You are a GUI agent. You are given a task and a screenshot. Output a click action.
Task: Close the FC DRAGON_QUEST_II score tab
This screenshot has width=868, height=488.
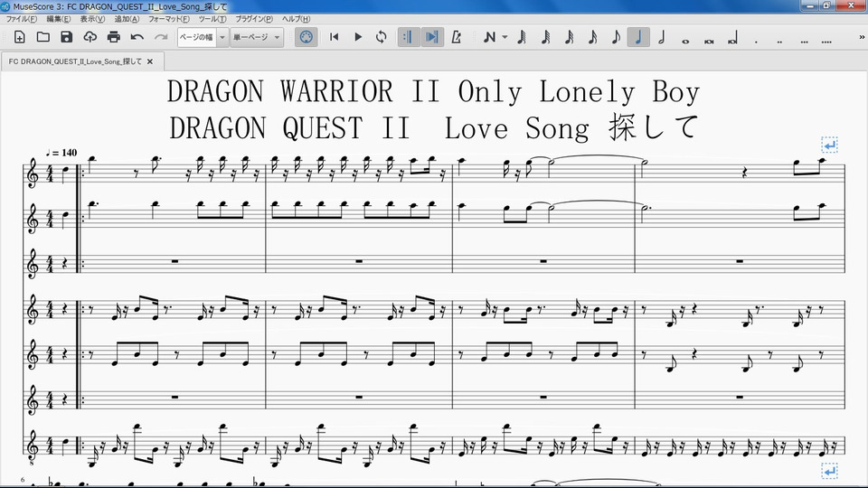pos(149,61)
